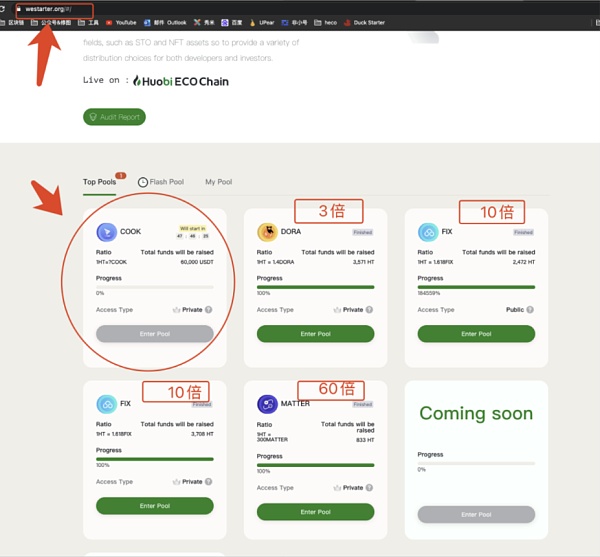Viewport: 600px width, 557px height.
Task: Click Enter Pool on the COOK card
Action: coord(155,334)
